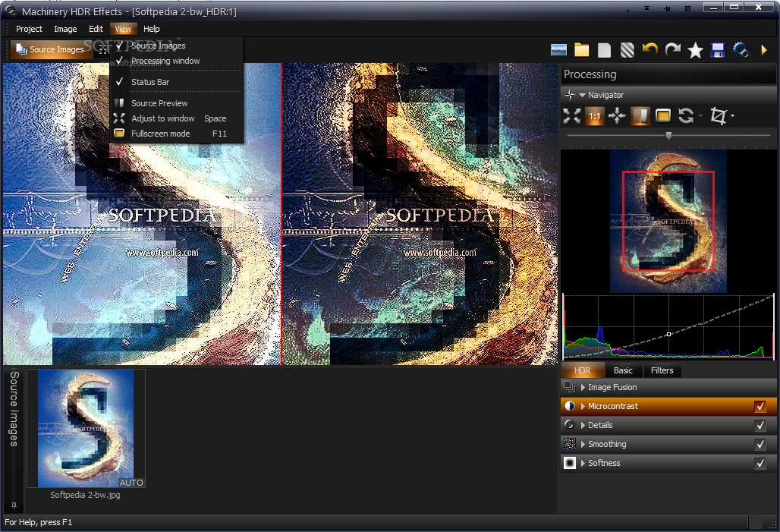Open a project with the yellow folder icon

pyautogui.click(x=581, y=50)
